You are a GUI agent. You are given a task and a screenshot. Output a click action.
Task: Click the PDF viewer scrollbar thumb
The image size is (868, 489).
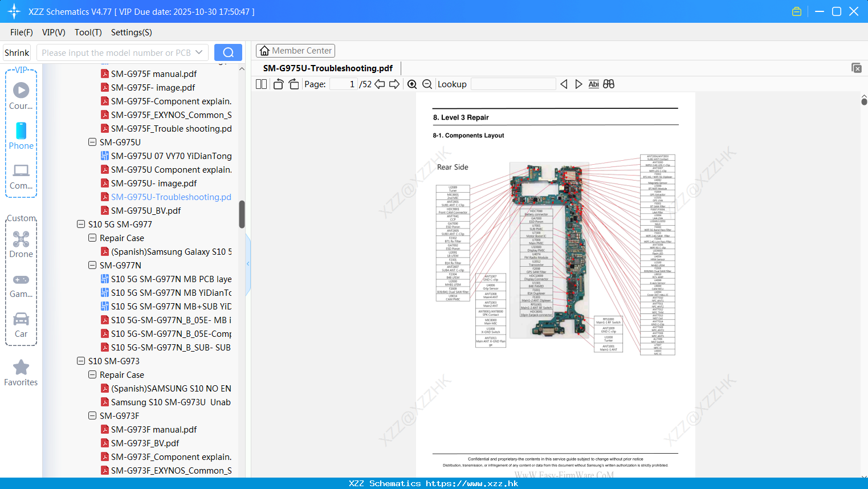864,101
